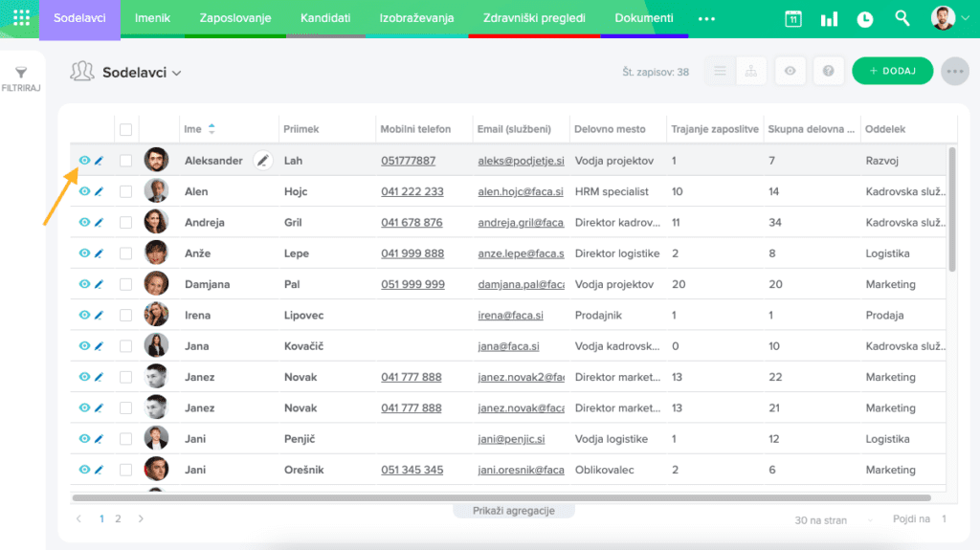Click the Prikaži agregacije button

(x=514, y=511)
